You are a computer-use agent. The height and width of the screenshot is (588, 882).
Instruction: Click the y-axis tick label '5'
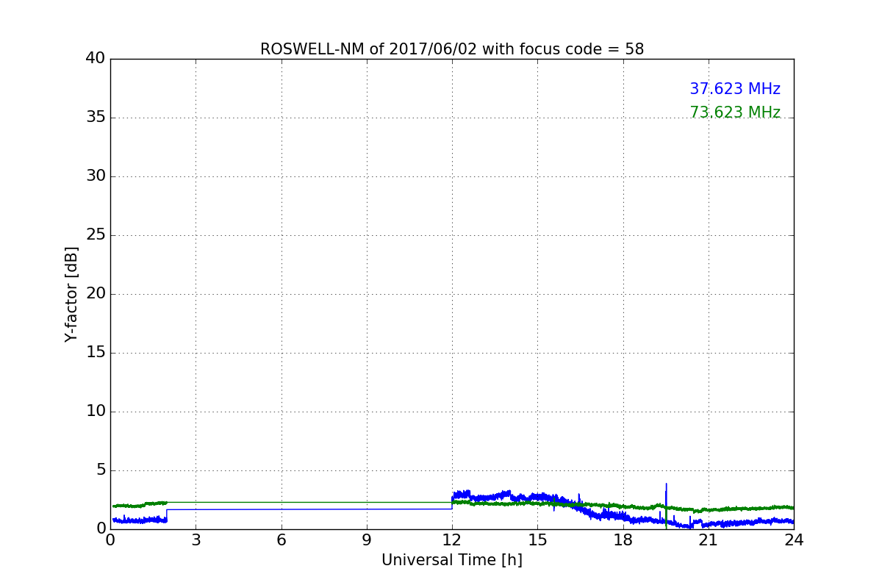point(100,470)
